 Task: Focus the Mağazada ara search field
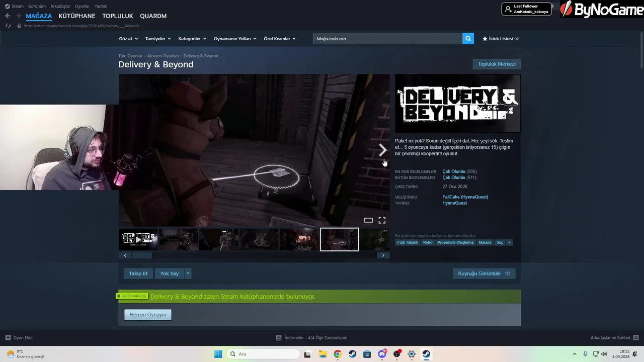387,39
